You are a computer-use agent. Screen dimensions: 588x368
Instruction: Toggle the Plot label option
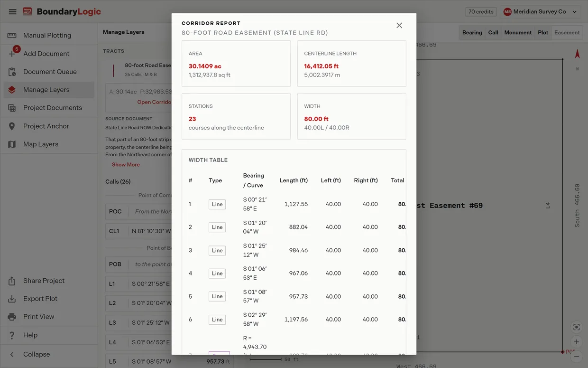[x=543, y=33]
